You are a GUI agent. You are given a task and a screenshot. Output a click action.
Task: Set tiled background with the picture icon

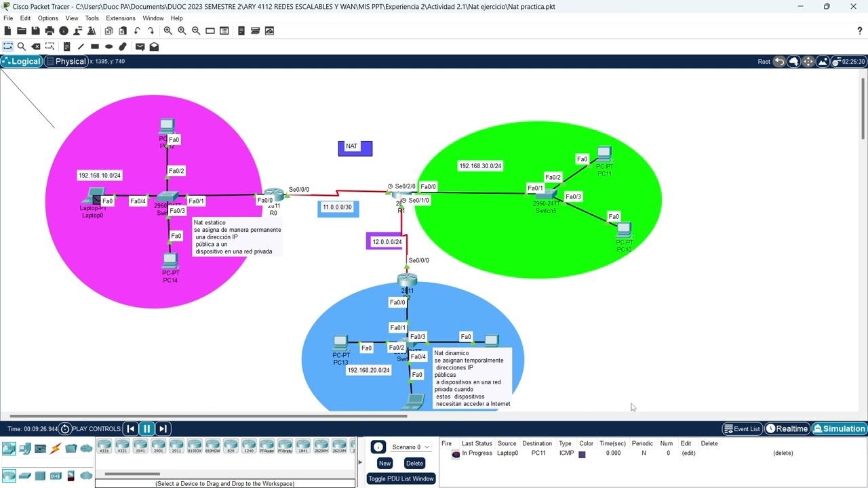click(x=823, y=62)
